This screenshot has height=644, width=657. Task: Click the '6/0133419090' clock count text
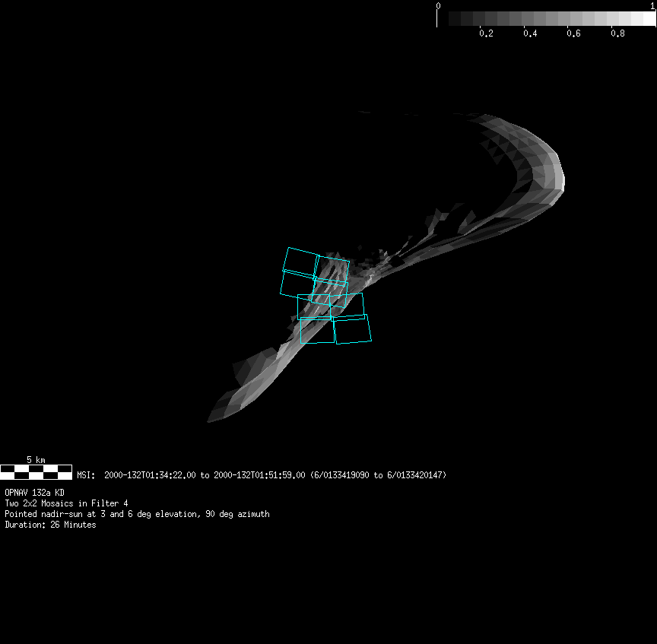[x=342, y=475]
